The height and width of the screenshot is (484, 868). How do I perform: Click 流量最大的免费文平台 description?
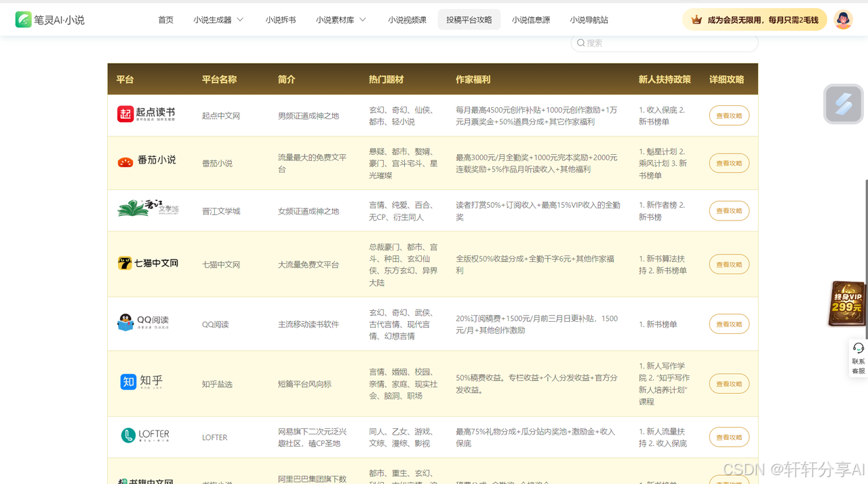click(312, 163)
